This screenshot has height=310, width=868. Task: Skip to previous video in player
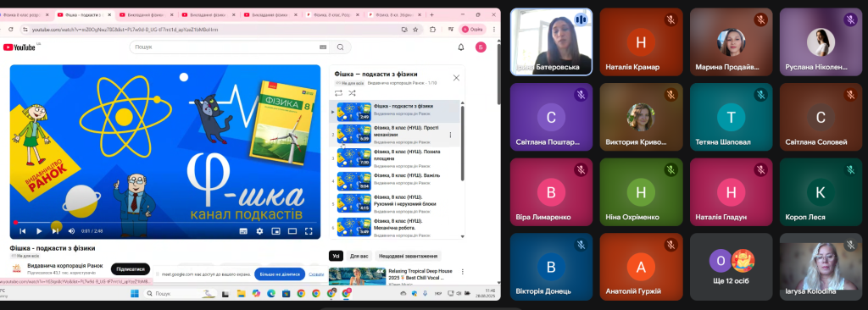[x=23, y=231]
